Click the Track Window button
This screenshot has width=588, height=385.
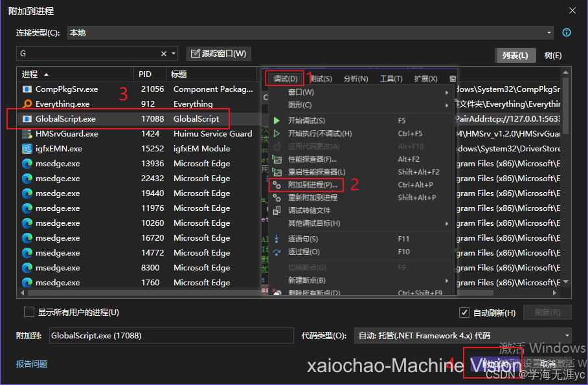coord(219,54)
